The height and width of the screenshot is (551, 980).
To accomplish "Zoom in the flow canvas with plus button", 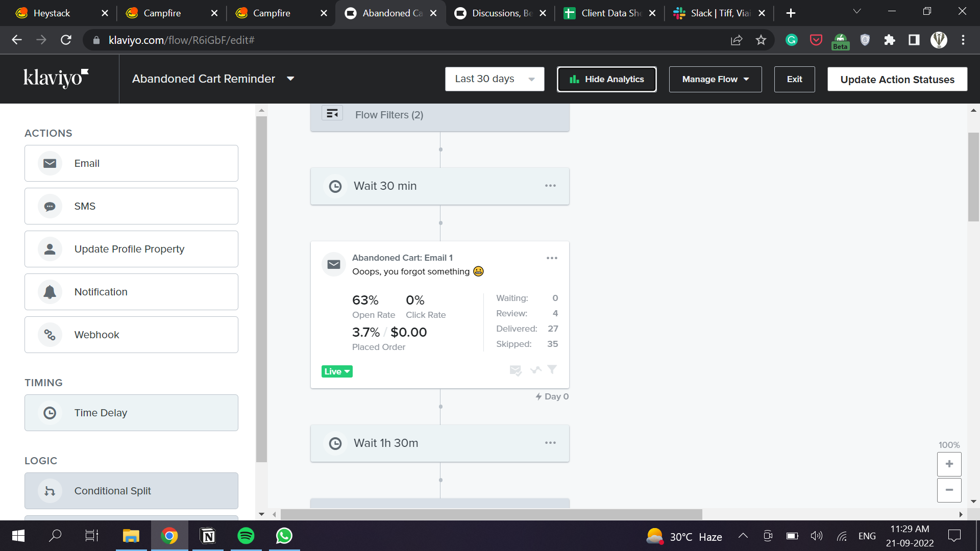I will coord(949,464).
